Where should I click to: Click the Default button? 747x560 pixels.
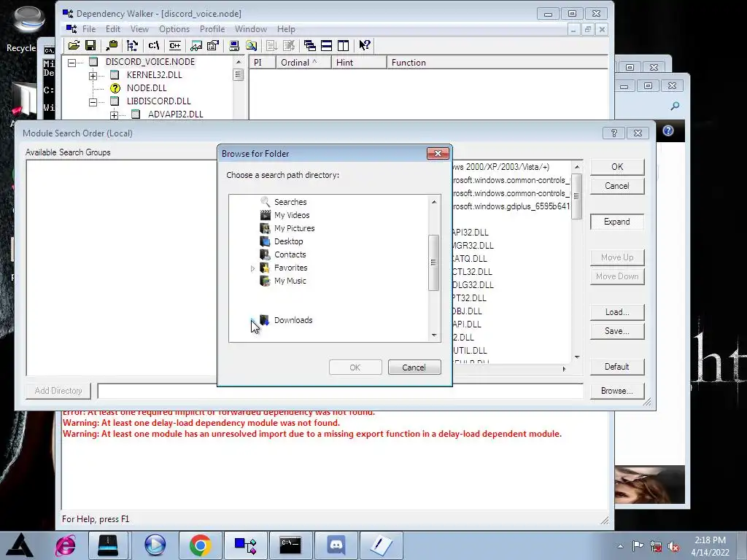(x=617, y=367)
